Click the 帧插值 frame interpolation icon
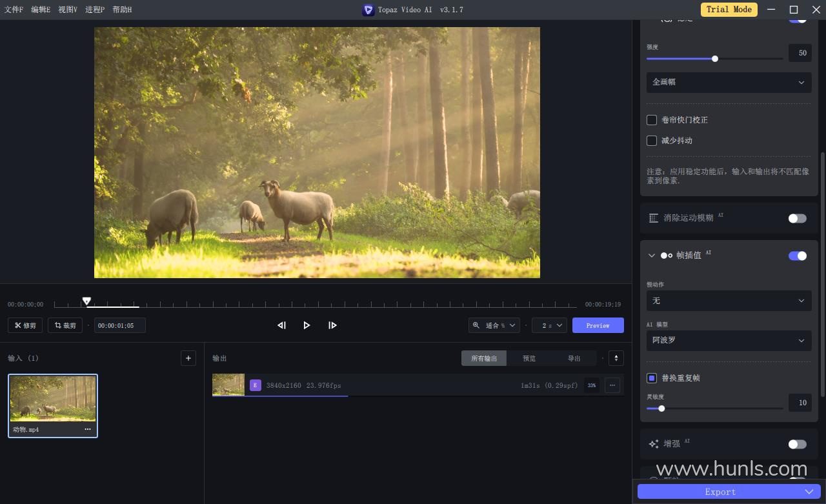 (x=667, y=256)
